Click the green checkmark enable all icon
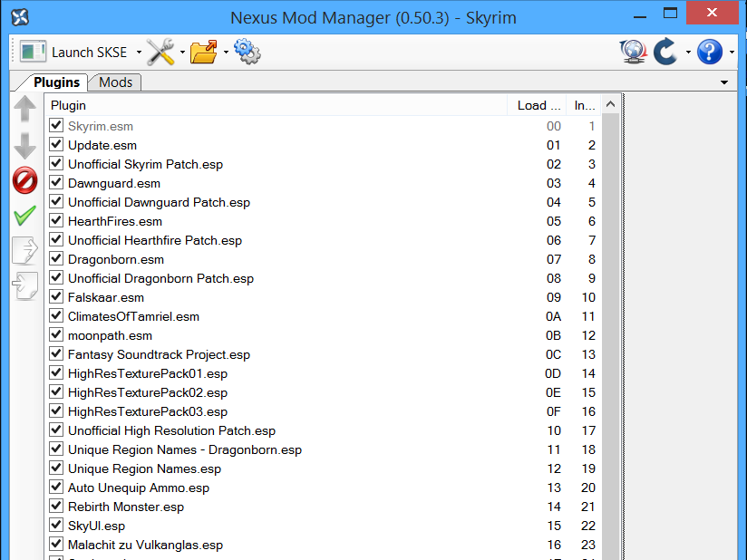 (x=25, y=216)
